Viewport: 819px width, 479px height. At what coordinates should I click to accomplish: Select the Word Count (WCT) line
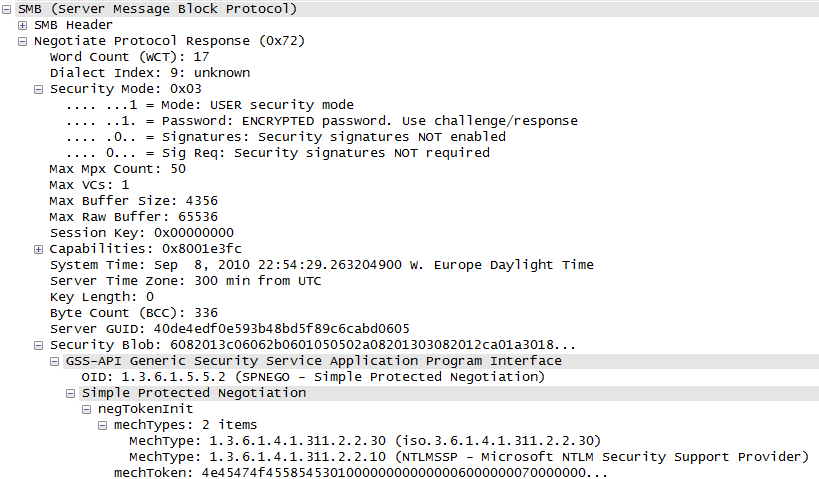tap(130, 57)
